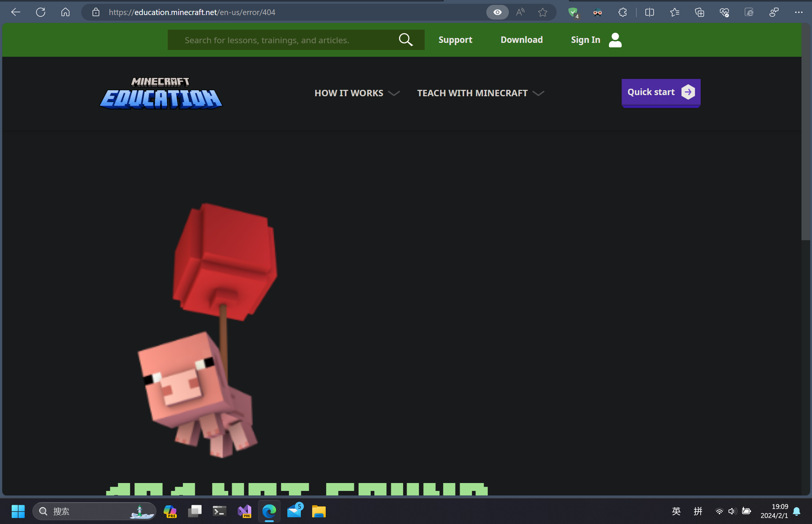
Task: Toggle the eye tracking prevention icon
Action: 497,12
